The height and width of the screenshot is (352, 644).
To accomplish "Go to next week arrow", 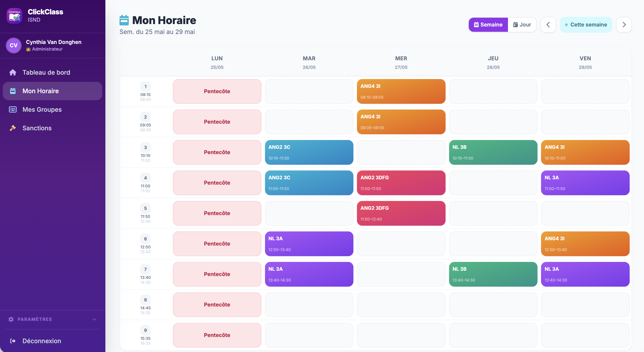I will pos(624,25).
